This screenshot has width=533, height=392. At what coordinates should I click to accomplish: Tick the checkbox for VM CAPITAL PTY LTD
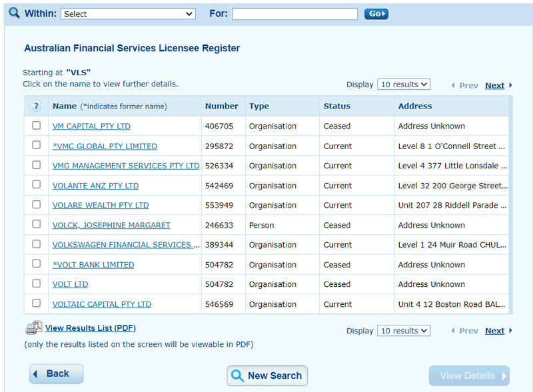pos(37,125)
